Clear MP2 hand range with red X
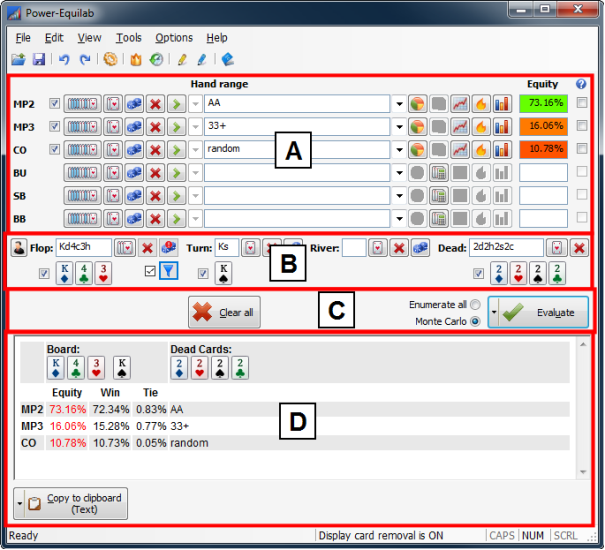 (155, 104)
